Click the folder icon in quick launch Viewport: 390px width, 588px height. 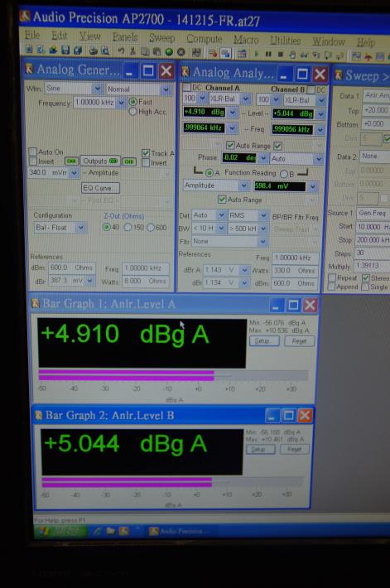tap(110, 531)
